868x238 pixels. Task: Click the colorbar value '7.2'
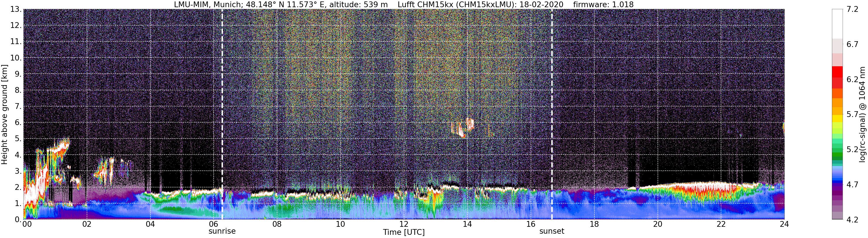coord(852,10)
